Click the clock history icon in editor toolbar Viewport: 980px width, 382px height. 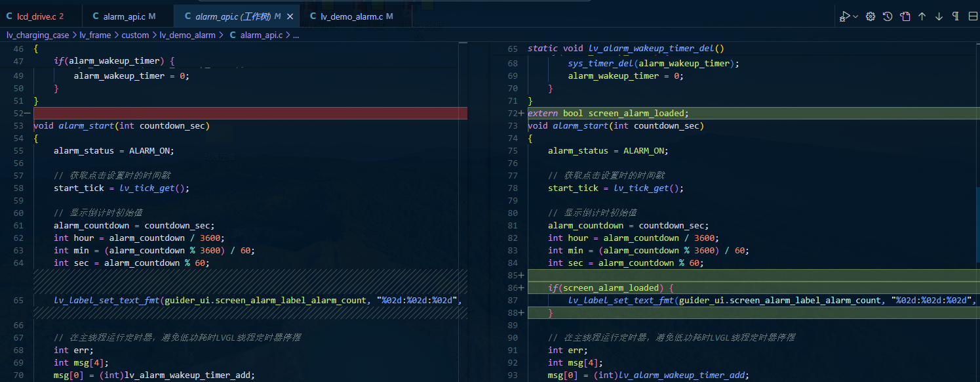tap(888, 16)
